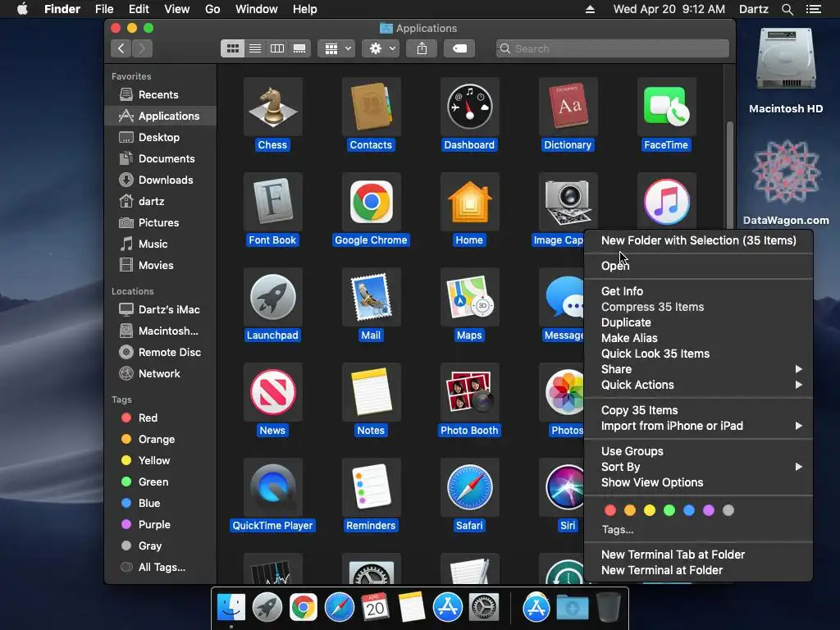
Task: Select the Mail app icon
Action: [x=371, y=297]
